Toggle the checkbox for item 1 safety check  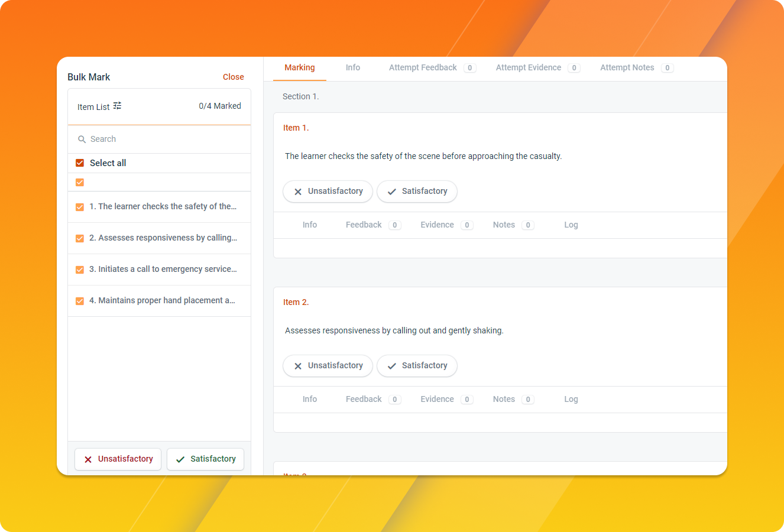point(80,207)
